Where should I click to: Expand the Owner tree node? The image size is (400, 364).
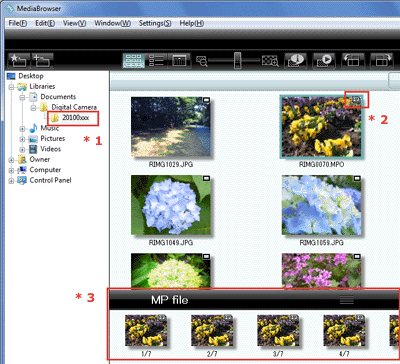click(12, 160)
